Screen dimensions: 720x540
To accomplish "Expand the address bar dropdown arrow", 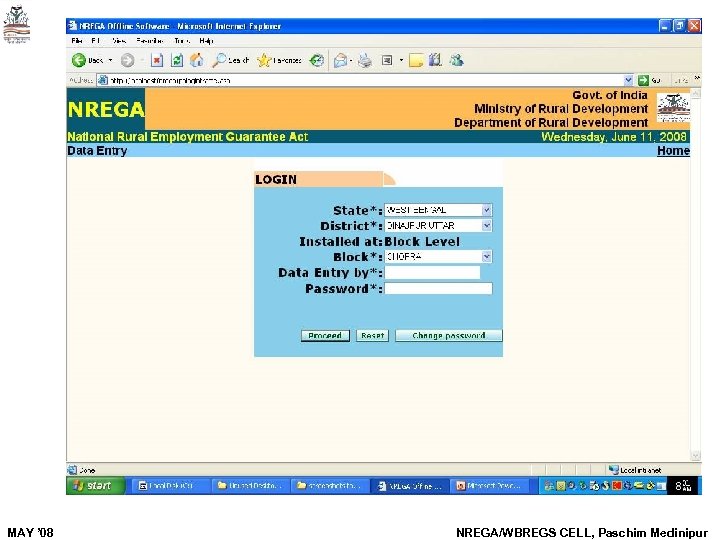I will click(628, 80).
